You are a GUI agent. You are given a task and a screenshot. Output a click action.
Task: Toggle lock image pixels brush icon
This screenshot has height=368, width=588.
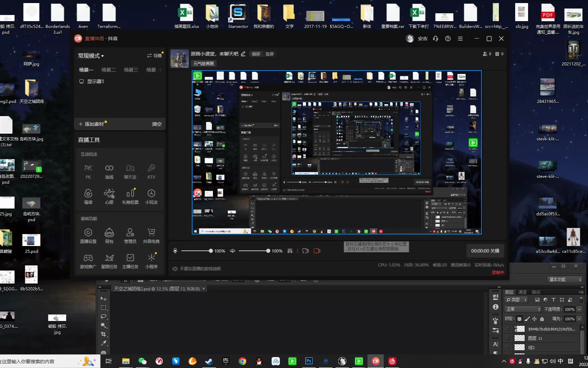(x=527, y=319)
